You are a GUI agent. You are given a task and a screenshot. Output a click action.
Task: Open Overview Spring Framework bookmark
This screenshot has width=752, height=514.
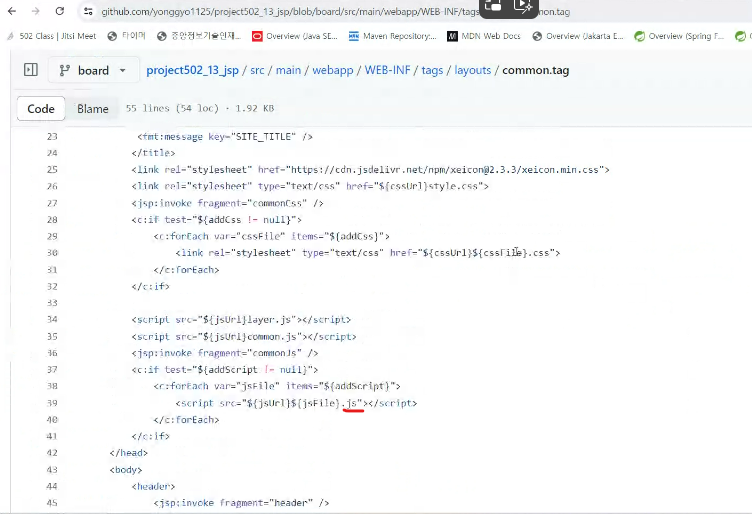[679, 36]
